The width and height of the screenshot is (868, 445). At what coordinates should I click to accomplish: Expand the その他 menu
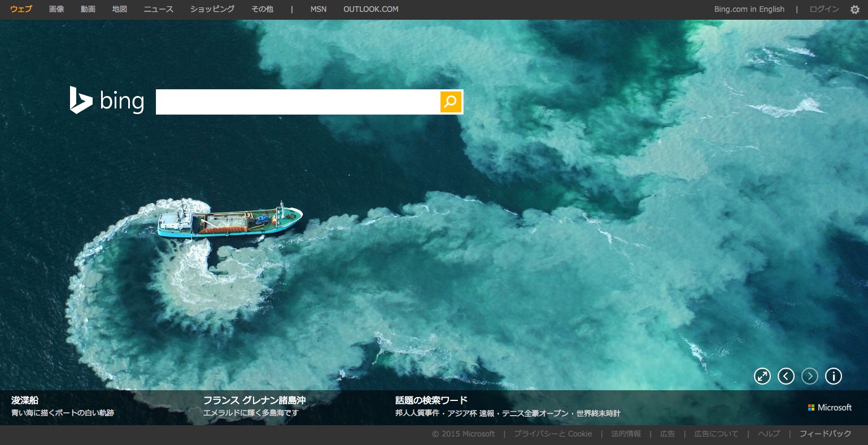[x=262, y=9]
